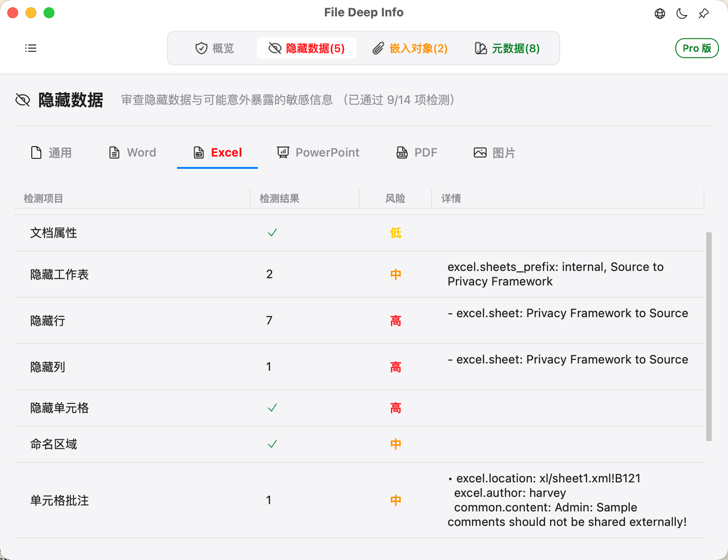Viewport: 728px width, 560px height.
Task: Click the PDF file icon on PDF sub-tab
Action: tap(401, 152)
